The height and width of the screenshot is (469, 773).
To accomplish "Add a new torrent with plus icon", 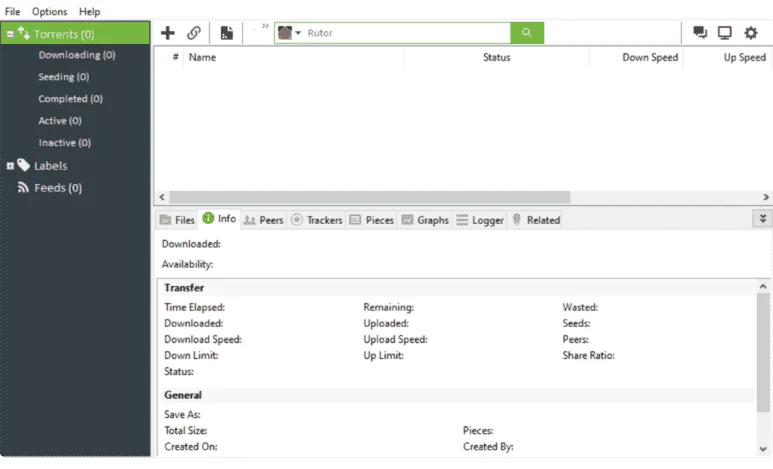I will 168,33.
